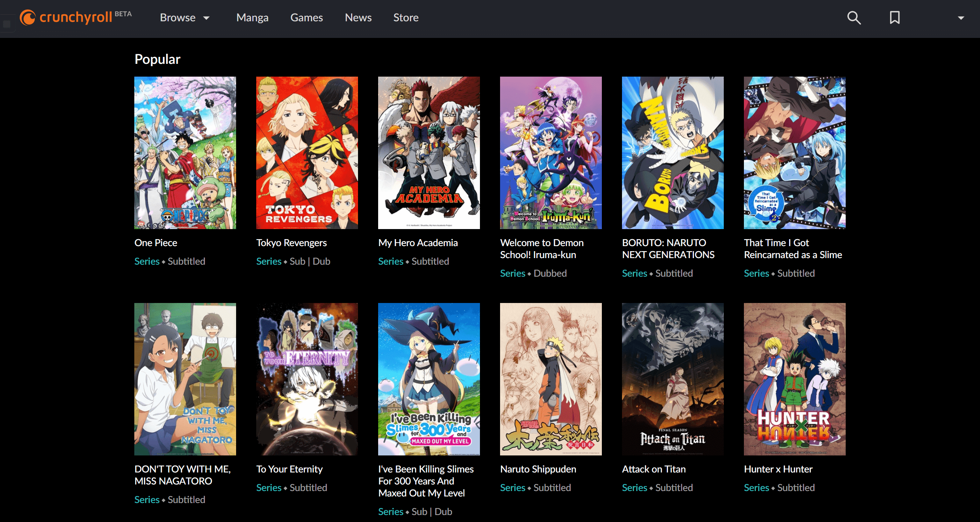The width and height of the screenshot is (980, 522).
Task: Expand the Browse dropdown menu
Action: (185, 17)
